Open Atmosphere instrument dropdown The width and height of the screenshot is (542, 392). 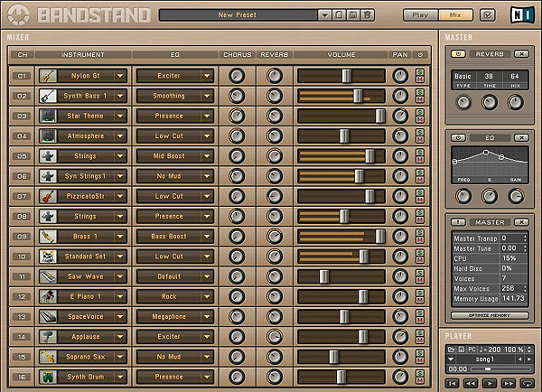(120, 135)
